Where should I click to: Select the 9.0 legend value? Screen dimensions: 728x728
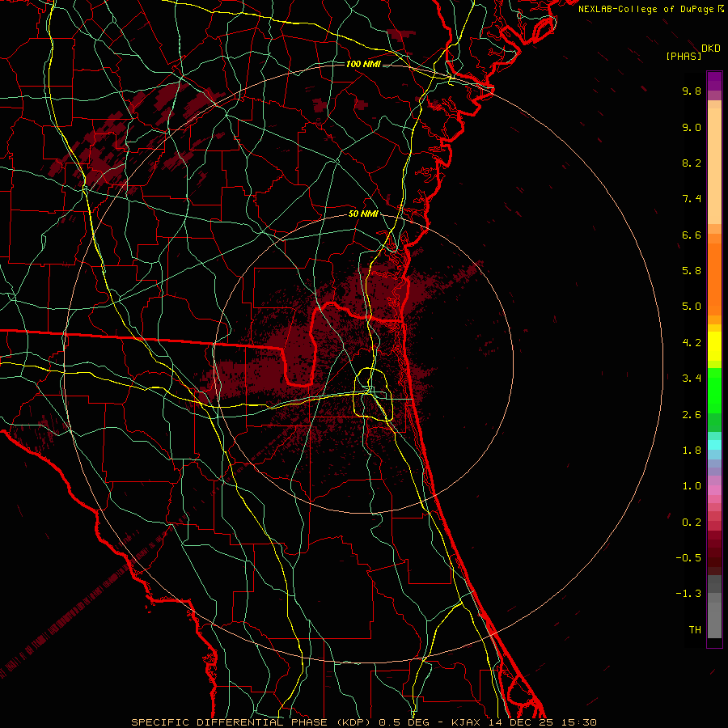(x=692, y=127)
